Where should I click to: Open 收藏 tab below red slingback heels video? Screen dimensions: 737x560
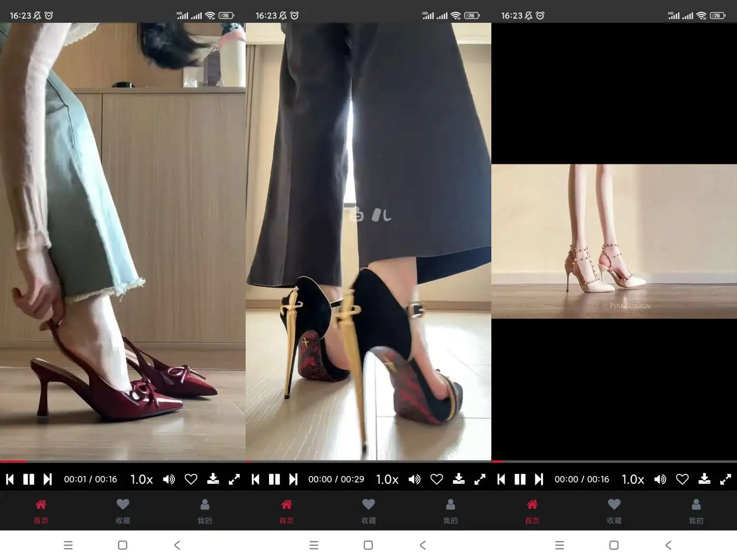coord(123,511)
